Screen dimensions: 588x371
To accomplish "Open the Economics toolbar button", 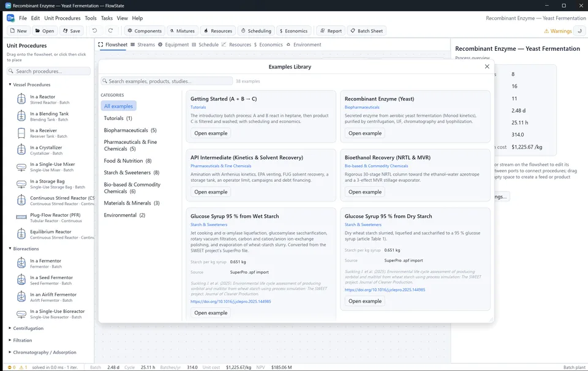I will (x=293, y=31).
